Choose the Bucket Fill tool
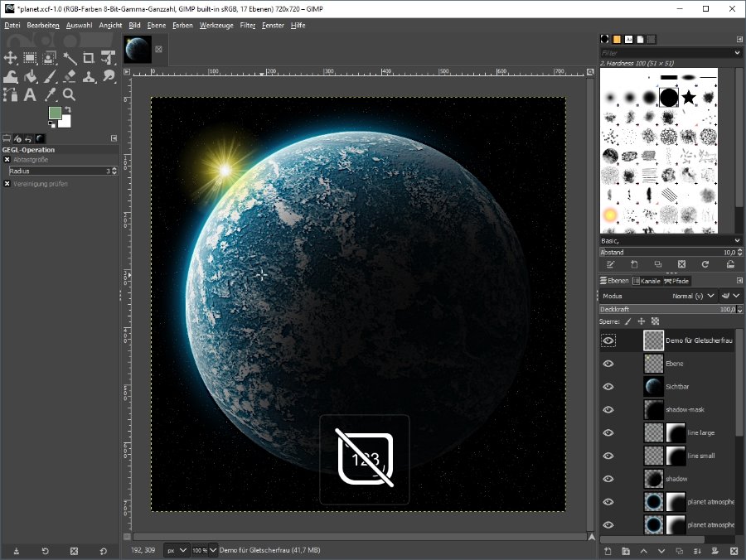 [31, 77]
